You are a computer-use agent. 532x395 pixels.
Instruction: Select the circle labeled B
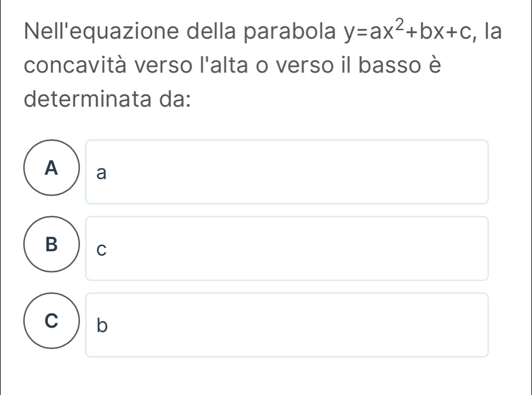[x=52, y=245]
